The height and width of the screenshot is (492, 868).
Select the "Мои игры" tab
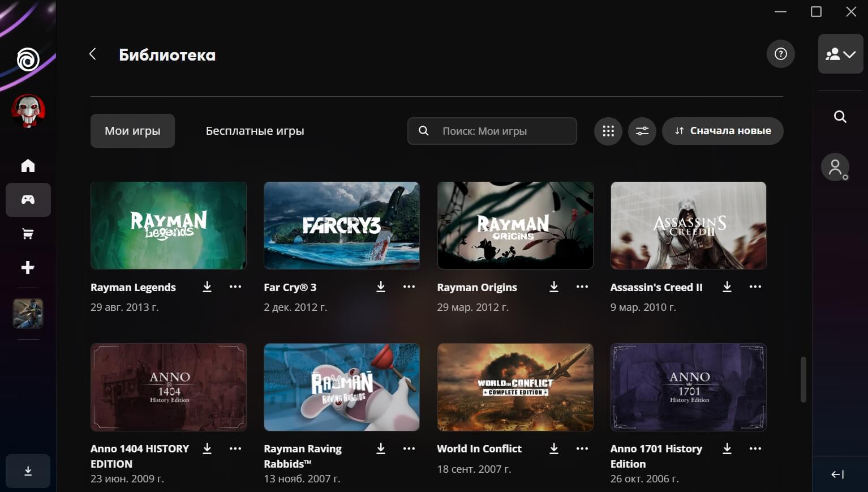(132, 131)
